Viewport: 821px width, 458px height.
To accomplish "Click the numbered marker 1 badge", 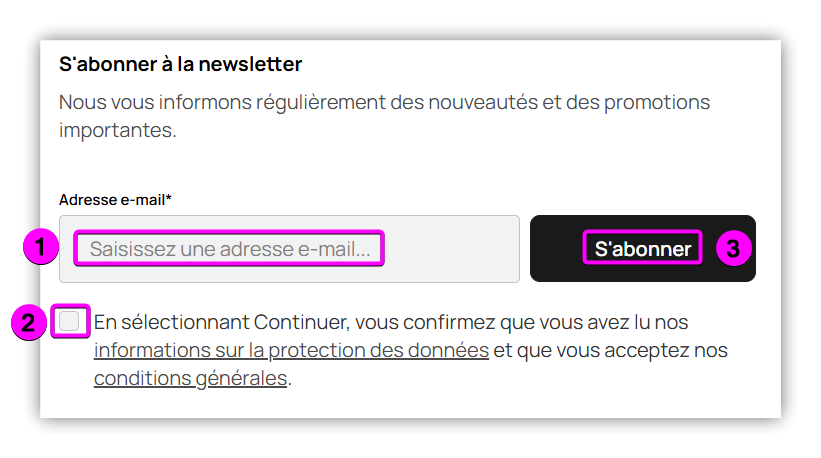I will pyautogui.click(x=38, y=249).
